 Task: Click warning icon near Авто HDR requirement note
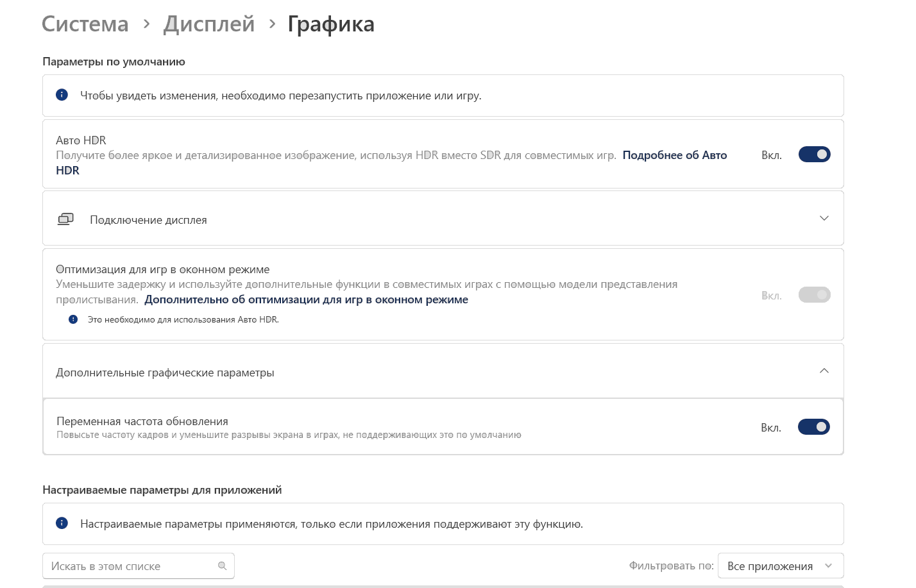coord(73,319)
